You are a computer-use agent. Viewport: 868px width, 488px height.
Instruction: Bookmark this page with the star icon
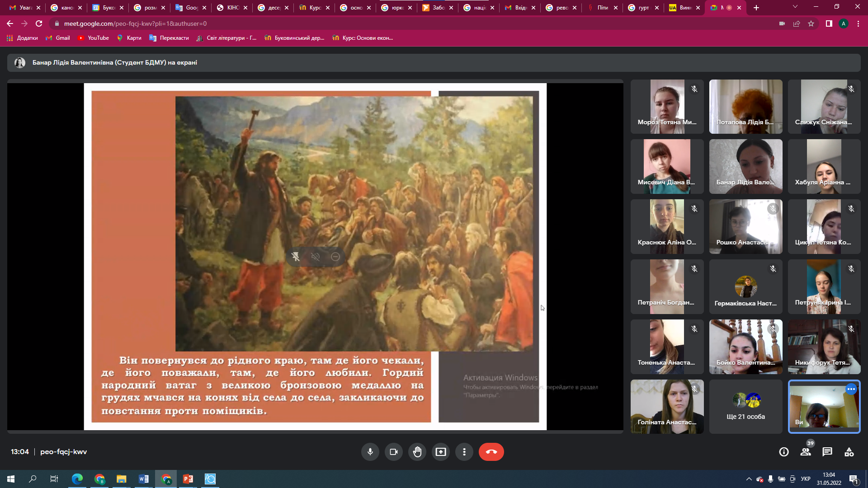(811, 23)
